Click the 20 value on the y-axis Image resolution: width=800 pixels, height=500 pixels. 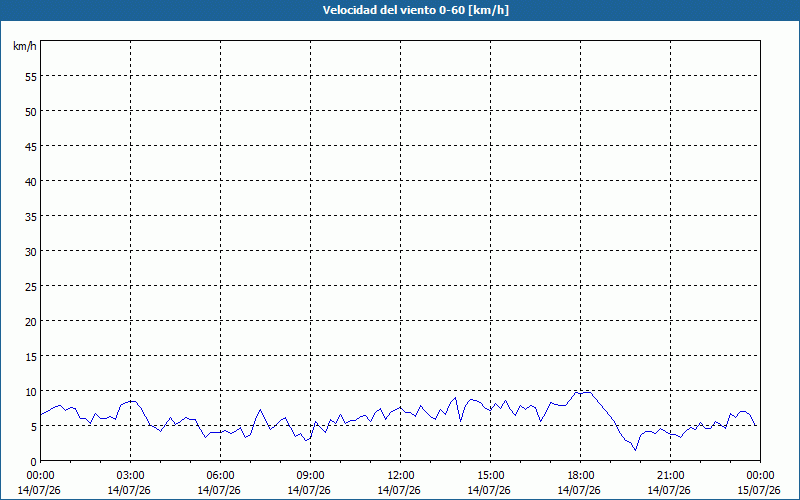point(31,321)
